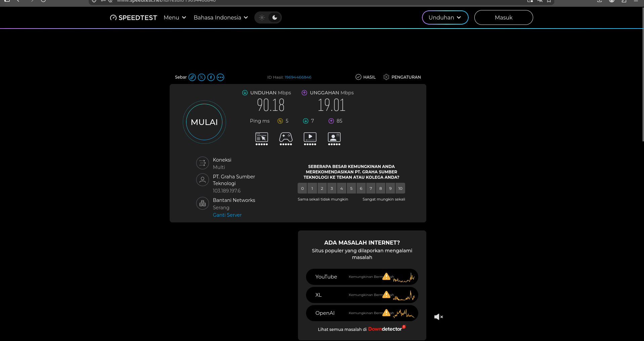Viewport: 644px width, 341px height.
Task: Click the video conferencing performance icon
Action: point(334,139)
